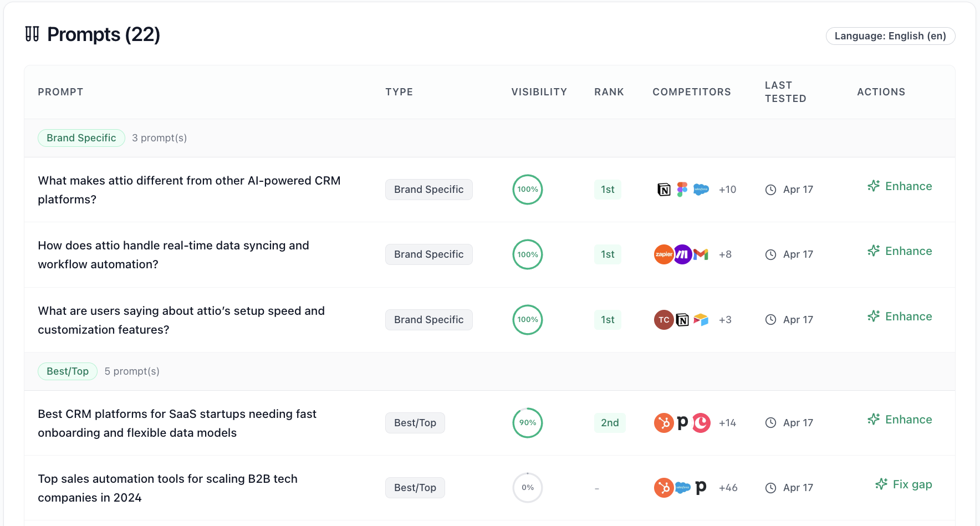
Task: Click Notion icon in the setup speed row
Action: click(683, 320)
